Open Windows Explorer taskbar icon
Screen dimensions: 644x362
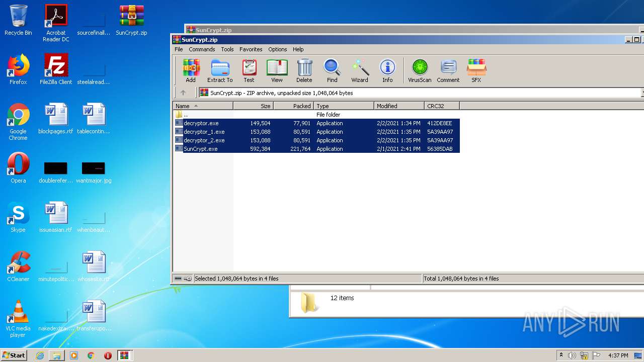[57, 355]
